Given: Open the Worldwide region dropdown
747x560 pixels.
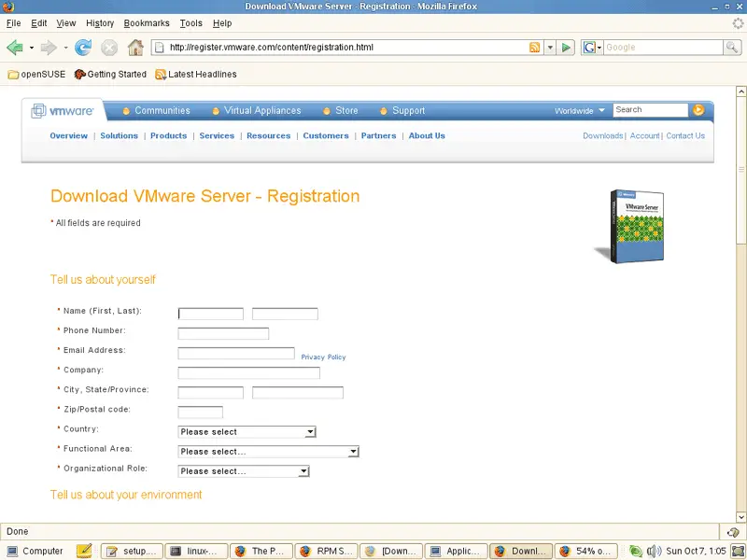Looking at the screenshot, I should tap(579, 110).
